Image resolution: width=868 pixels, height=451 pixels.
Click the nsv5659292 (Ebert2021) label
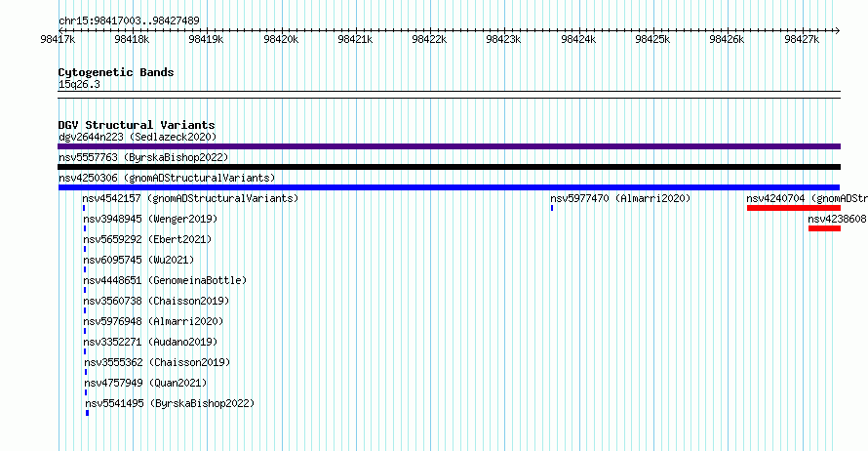pos(147,239)
